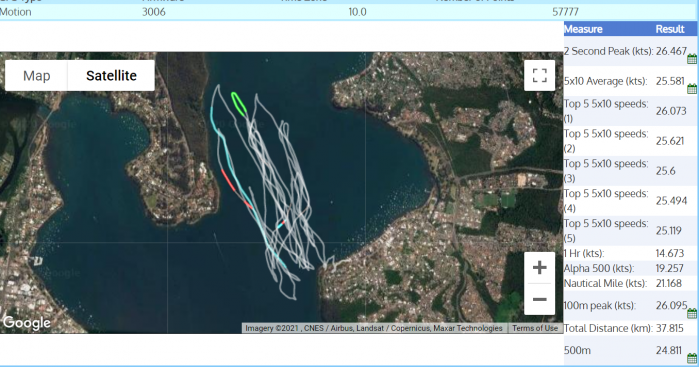The height and width of the screenshot is (367, 699).
Task: Click the Motion GPS type cell
Action: [16, 12]
